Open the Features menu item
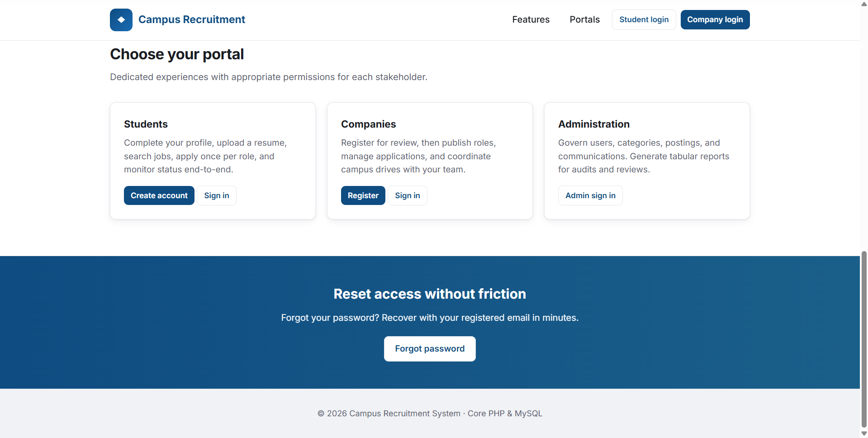This screenshot has height=438, width=868. pyautogui.click(x=531, y=19)
